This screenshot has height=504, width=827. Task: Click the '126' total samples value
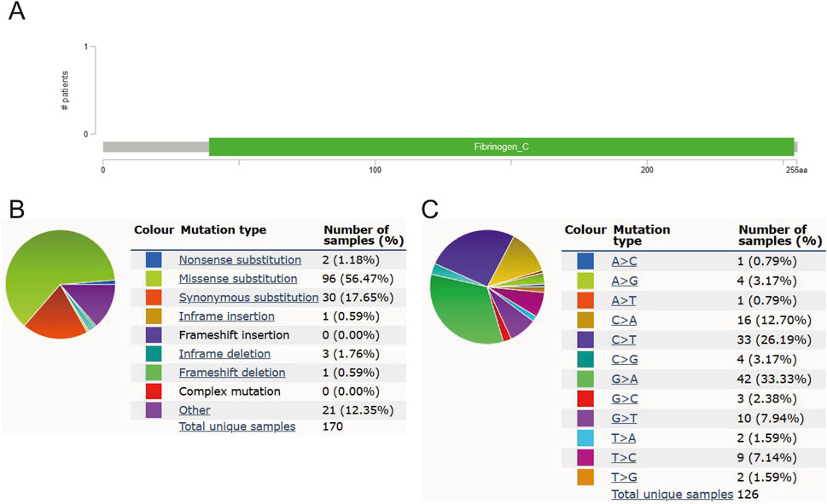coord(748,495)
